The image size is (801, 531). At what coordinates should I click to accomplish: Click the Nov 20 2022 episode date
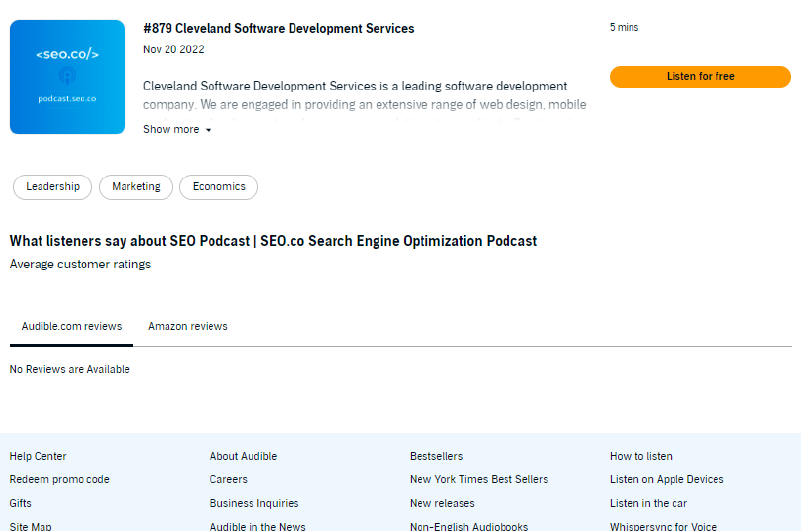[174, 50]
